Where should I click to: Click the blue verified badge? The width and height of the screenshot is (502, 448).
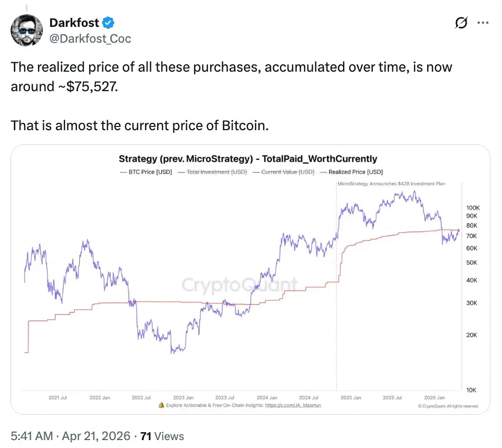[x=108, y=23]
